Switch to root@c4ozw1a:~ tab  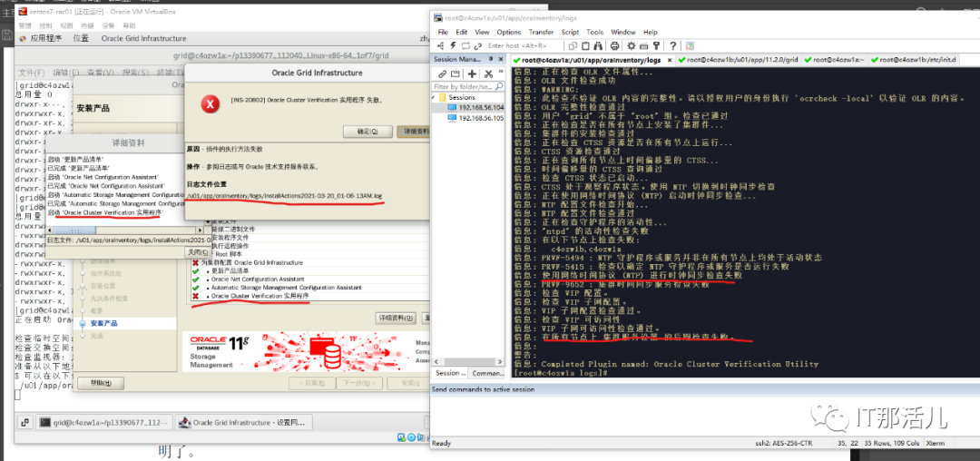pos(834,59)
